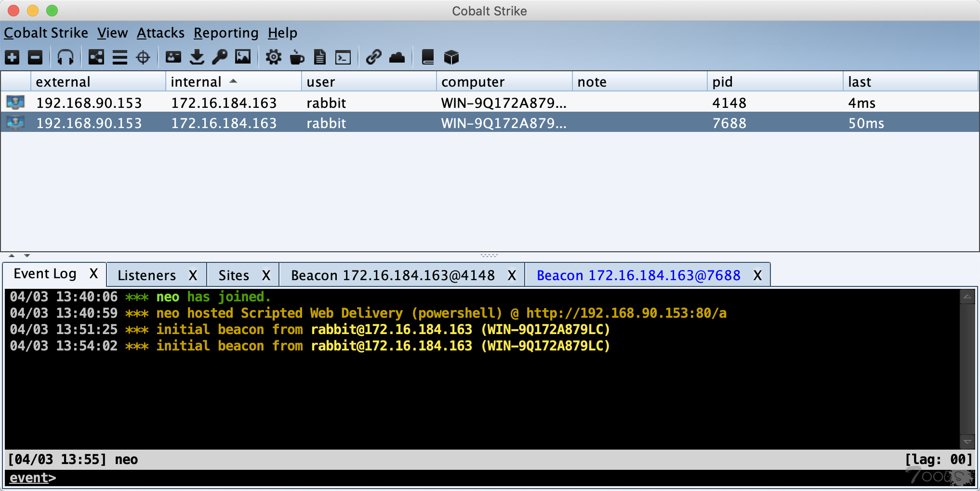The width and height of the screenshot is (980, 491).
Task: Switch to Session Table view icon
Action: click(x=120, y=57)
